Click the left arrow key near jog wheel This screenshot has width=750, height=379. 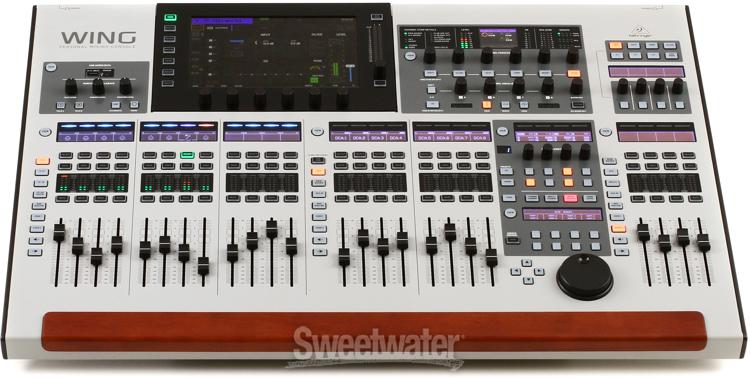pos(516,271)
